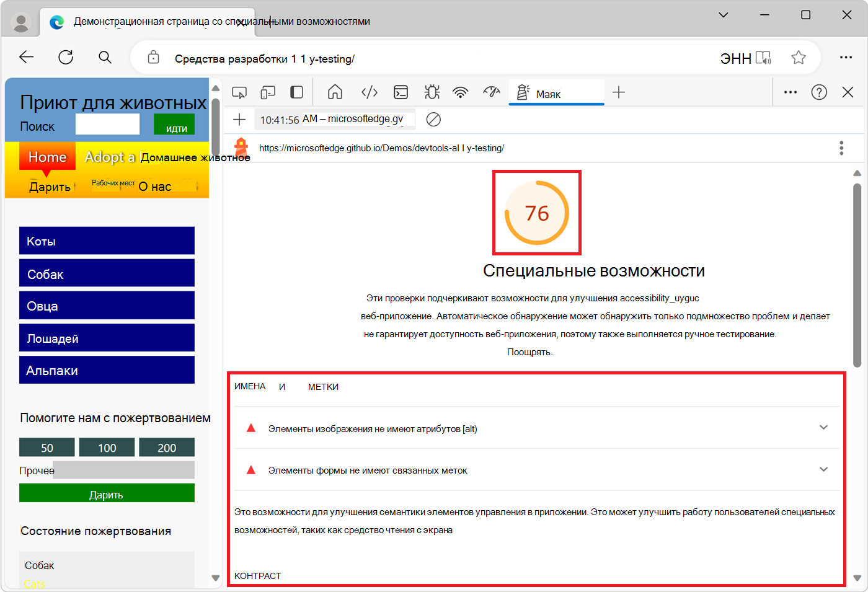This screenshot has height=592, width=868.
Task: Select the inspect element tool icon
Action: click(x=239, y=91)
